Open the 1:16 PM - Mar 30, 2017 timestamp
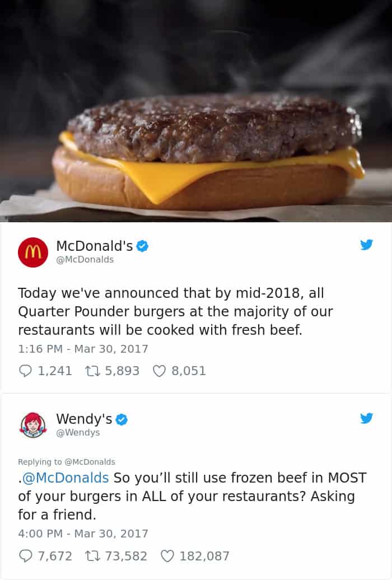Viewport: 392px width, 580px height. 83,349
